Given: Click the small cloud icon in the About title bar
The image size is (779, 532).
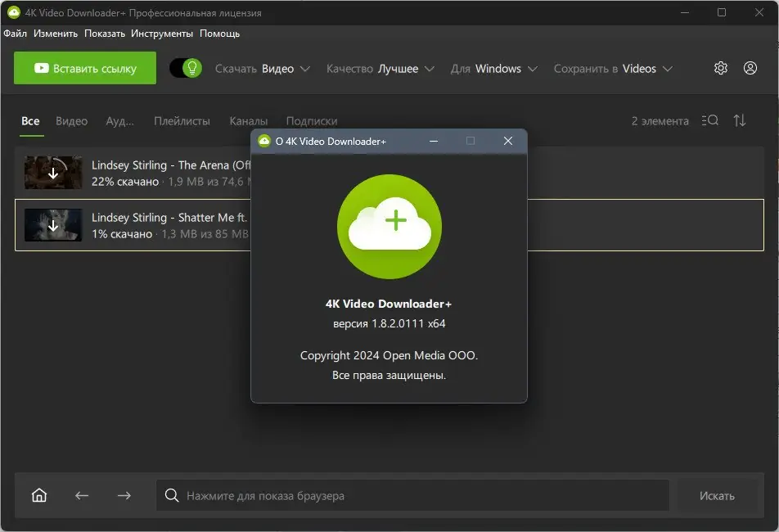Looking at the screenshot, I should (x=264, y=141).
